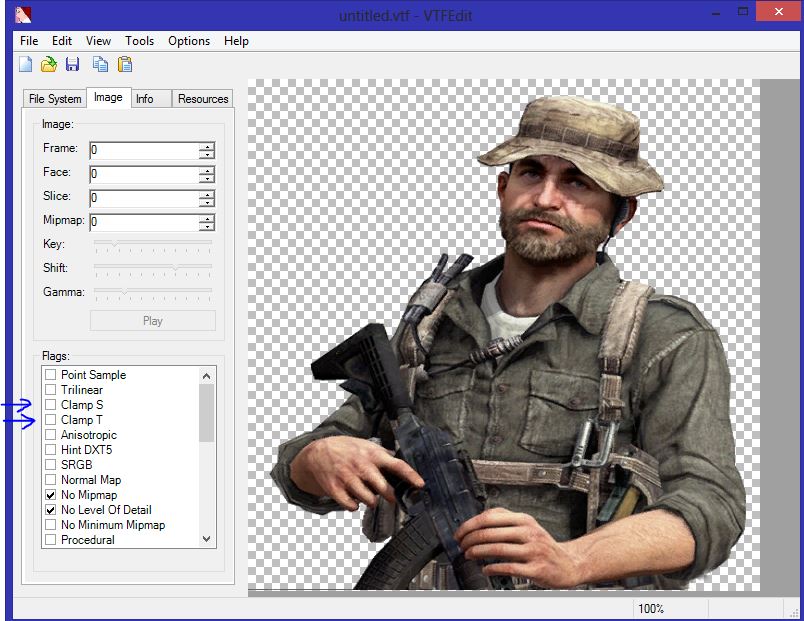Enable the Clamp S flag
Screen dimensions: 804x621
coord(50,405)
